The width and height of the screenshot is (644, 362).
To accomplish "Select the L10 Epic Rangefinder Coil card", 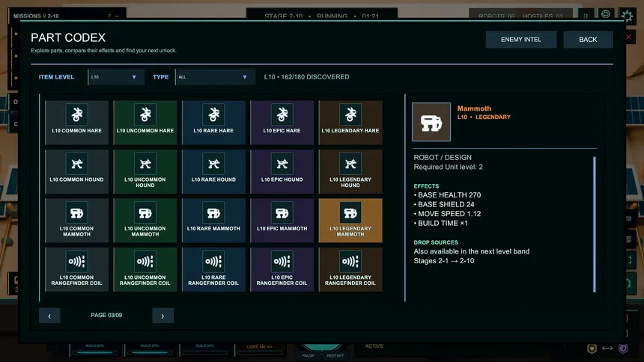I will coord(282,269).
